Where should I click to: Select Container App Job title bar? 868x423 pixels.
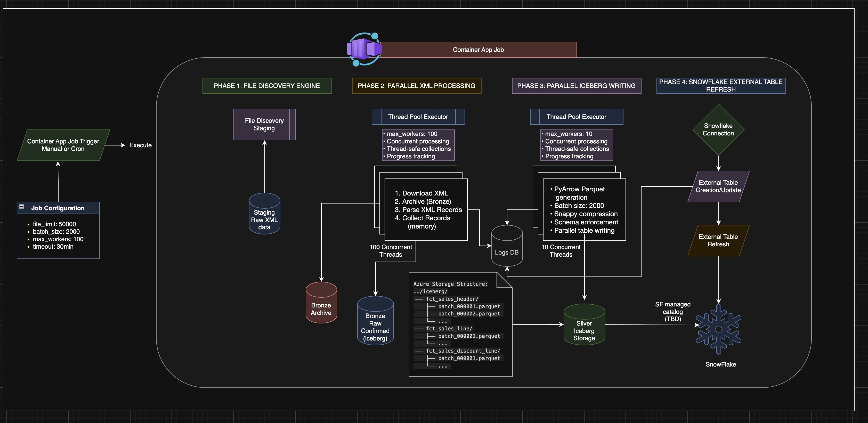[478, 50]
